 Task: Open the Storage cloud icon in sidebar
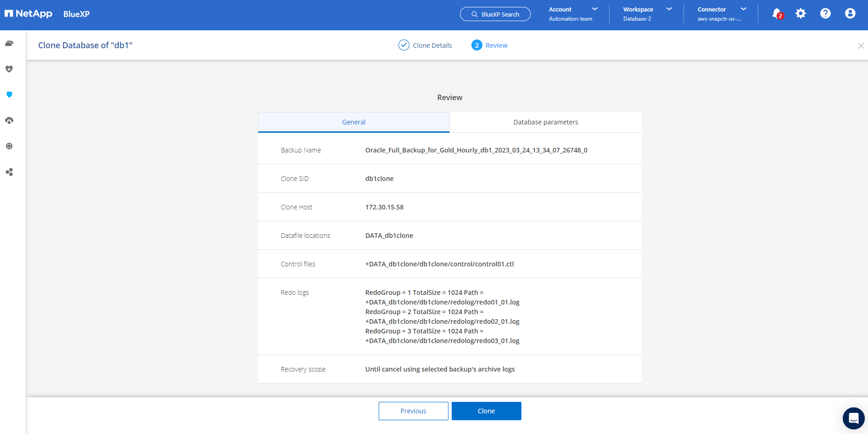pyautogui.click(x=9, y=44)
